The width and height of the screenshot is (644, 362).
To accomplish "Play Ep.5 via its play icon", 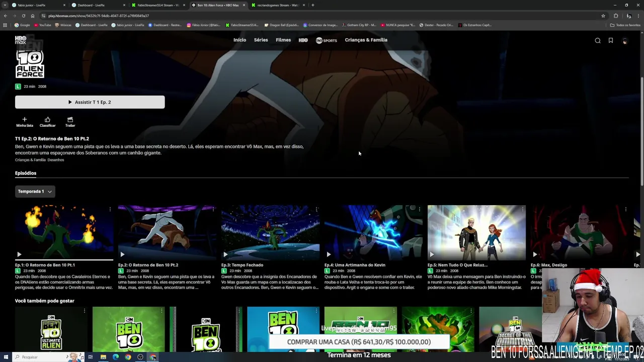I will pyautogui.click(x=432, y=254).
